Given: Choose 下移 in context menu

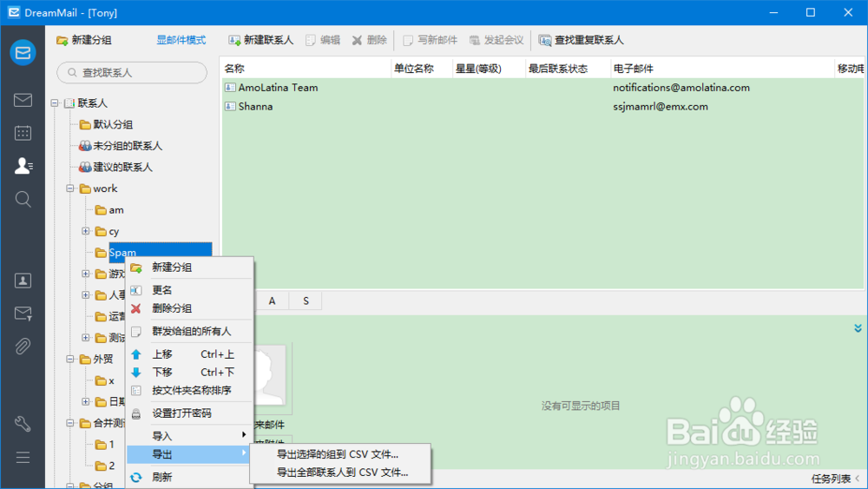Looking at the screenshot, I should coord(189,372).
